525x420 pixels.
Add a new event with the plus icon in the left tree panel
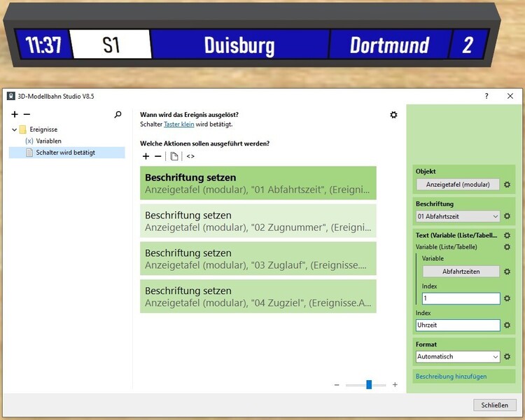tap(15, 115)
